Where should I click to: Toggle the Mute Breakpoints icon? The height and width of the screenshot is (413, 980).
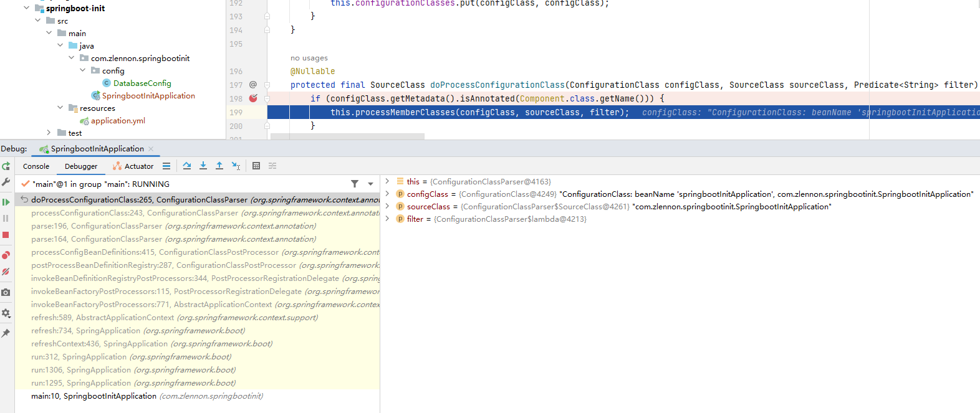[x=6, y=272]
